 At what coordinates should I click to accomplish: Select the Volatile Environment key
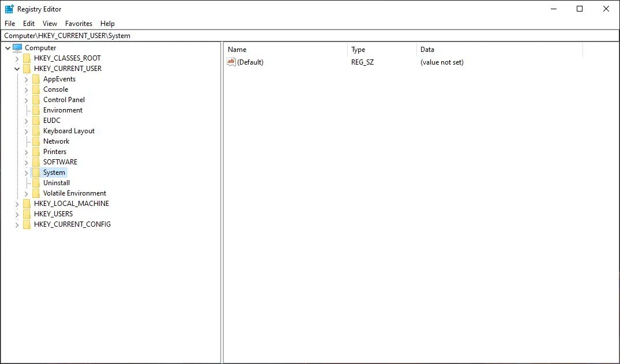click(x=74, y=193)
